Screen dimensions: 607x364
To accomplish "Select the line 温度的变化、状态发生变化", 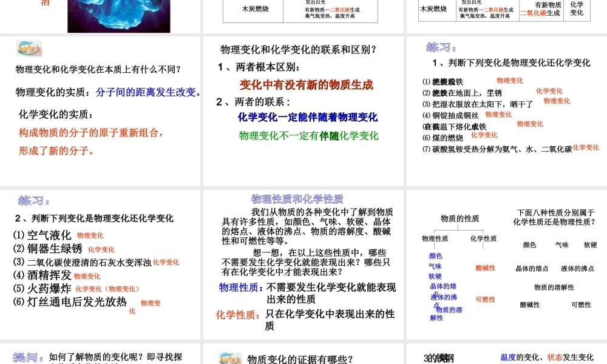I will (547, 357).
